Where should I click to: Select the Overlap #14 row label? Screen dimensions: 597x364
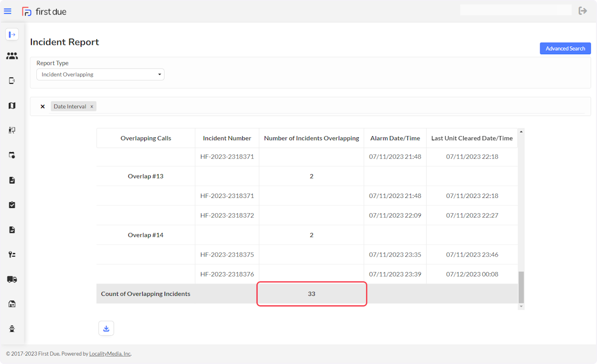[145, 235]
